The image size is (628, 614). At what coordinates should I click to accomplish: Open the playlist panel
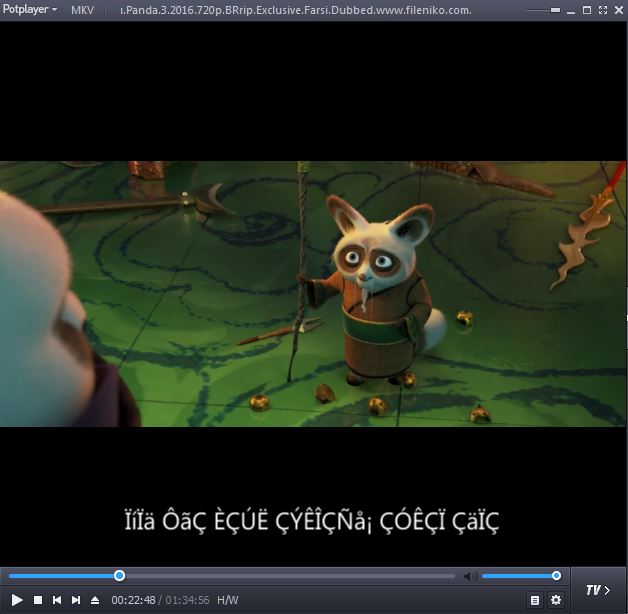tap(535, 600)
